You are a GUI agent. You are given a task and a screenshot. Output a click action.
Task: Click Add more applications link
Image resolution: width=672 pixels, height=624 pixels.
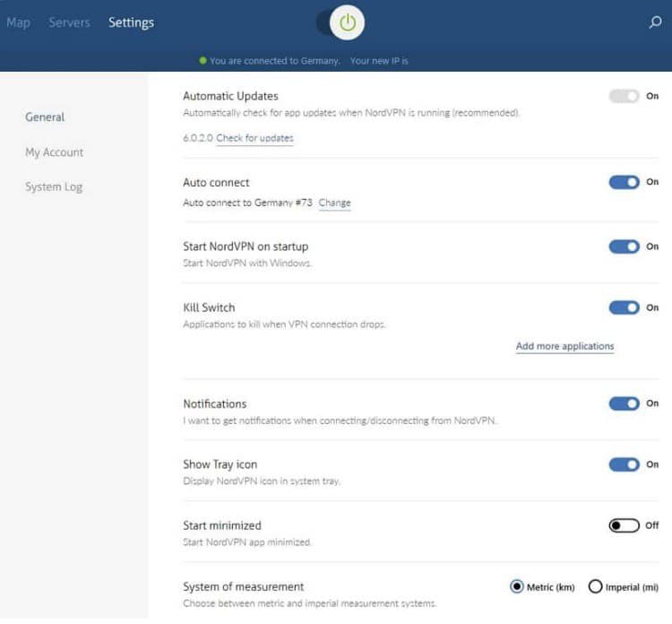pos(564,346)
